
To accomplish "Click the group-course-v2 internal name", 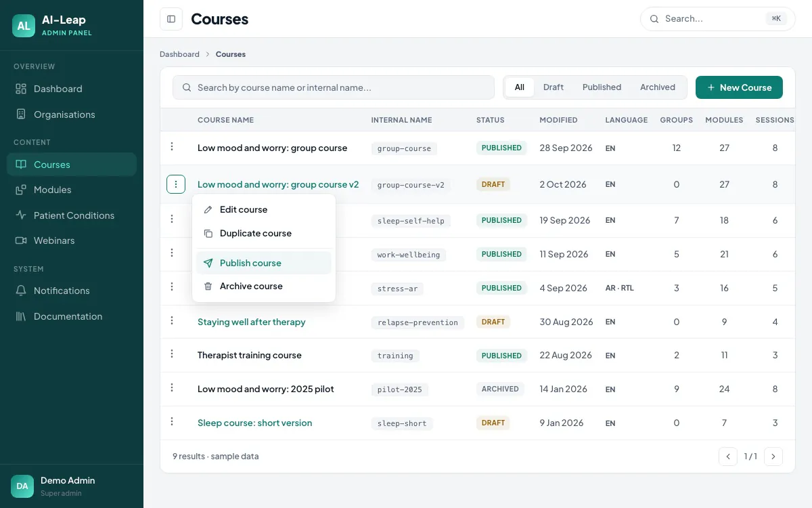I will pos(411,185).
